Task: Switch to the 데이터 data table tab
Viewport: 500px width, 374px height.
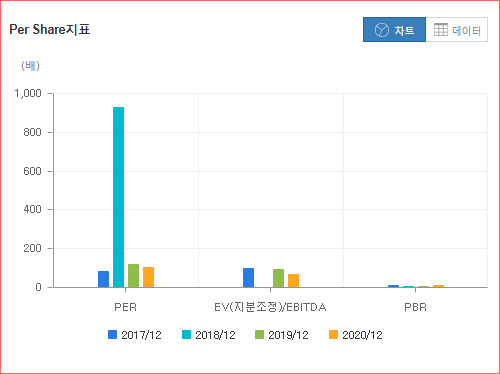Action: (x=457, y=30)
